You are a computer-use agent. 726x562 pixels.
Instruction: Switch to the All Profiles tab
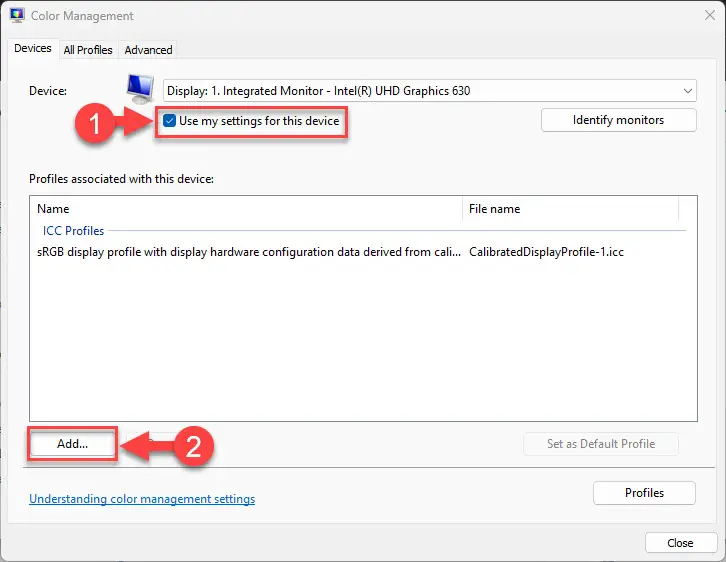(88, 50)
